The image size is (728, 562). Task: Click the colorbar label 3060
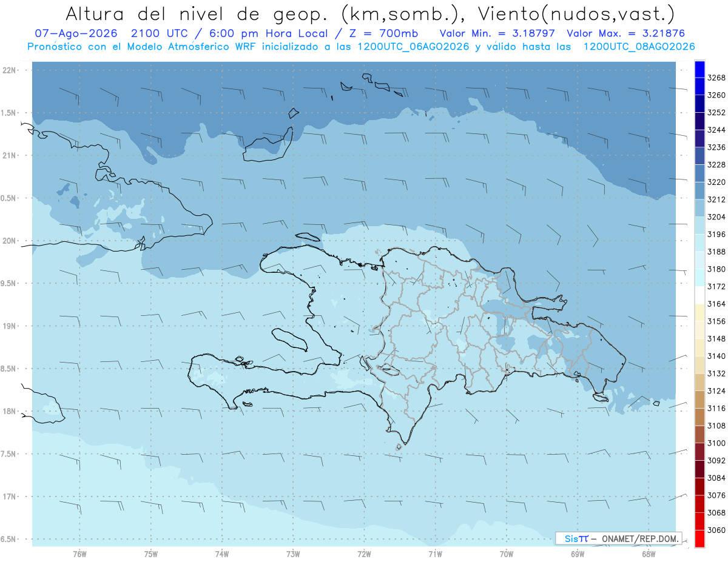point(716,530)
